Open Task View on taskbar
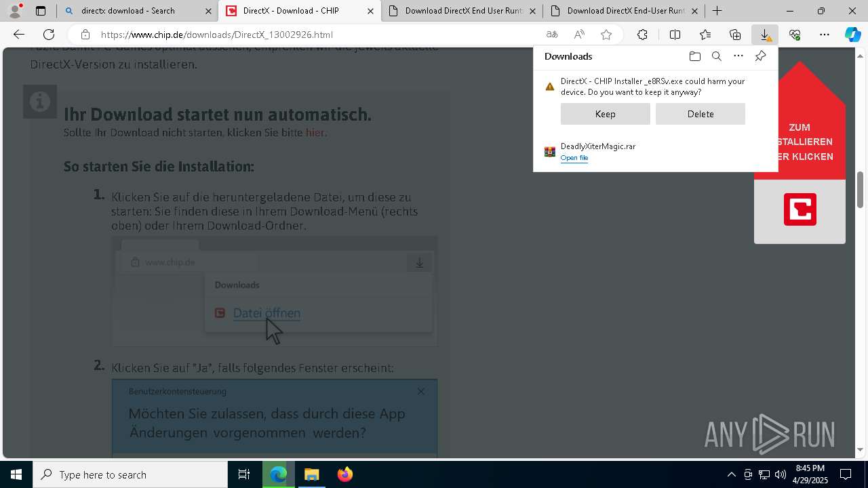868x488 pixels. click(244, 474)
